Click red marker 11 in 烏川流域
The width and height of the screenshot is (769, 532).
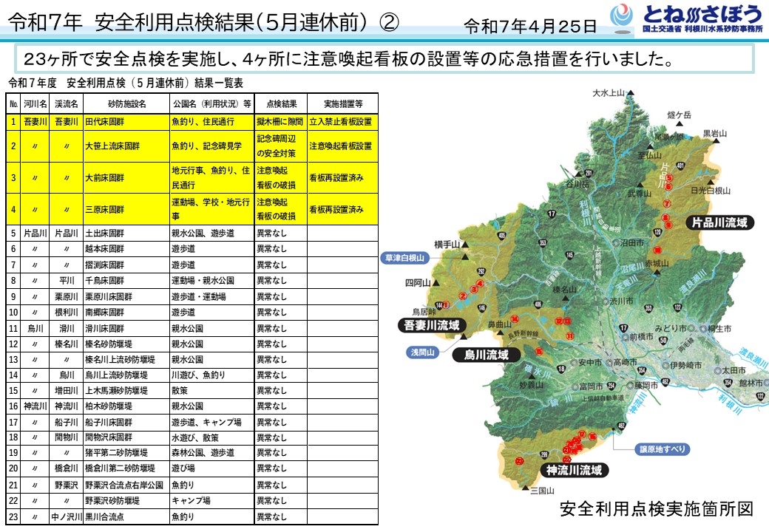pos(569,336)
